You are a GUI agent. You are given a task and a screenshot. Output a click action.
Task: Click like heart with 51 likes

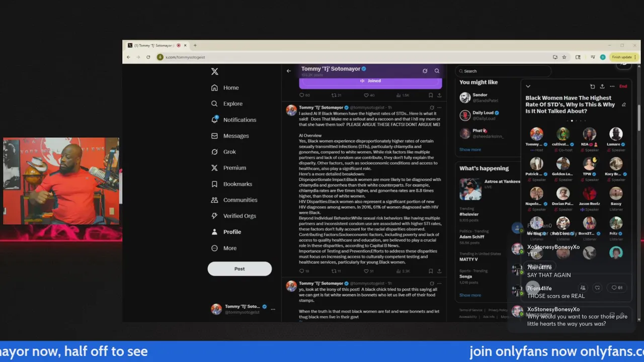click(x=366, y=271)
